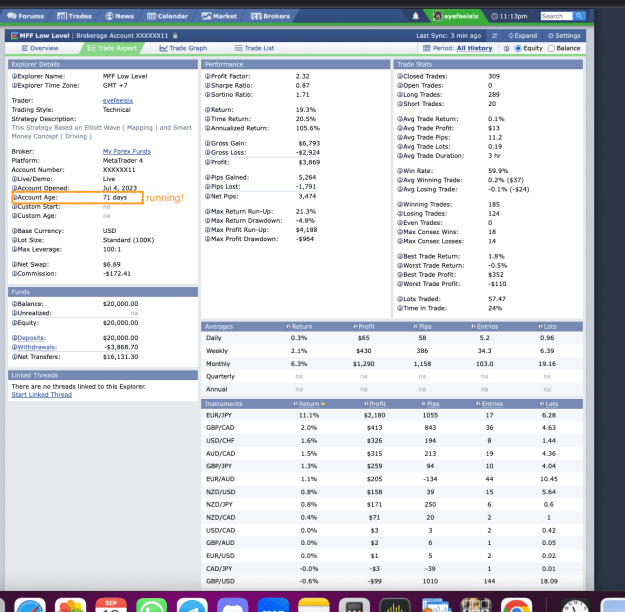This screenshot has height=612, width=625.
Task: Switch to the Trade Graph tab
Action: [183, 48]
